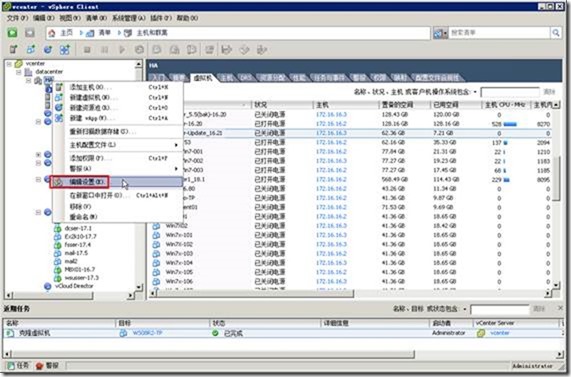
Task: Open the 文件 menu
Action: [17, 18]
